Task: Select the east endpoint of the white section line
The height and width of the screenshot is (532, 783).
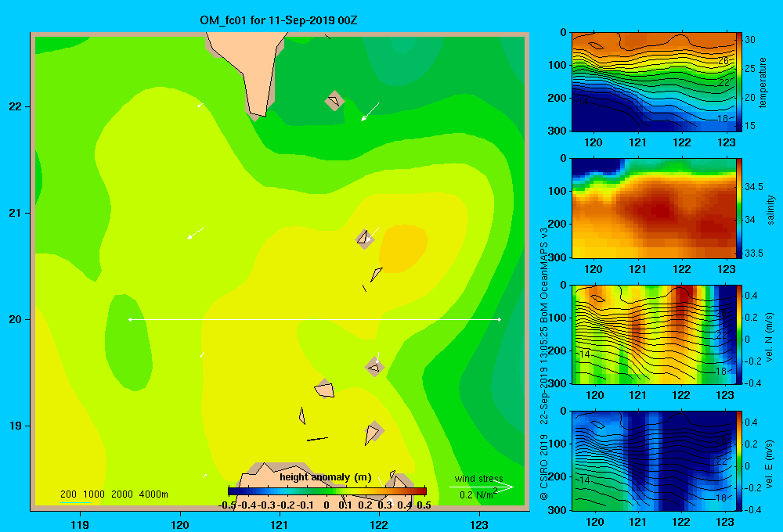Action: click(500, 319)
